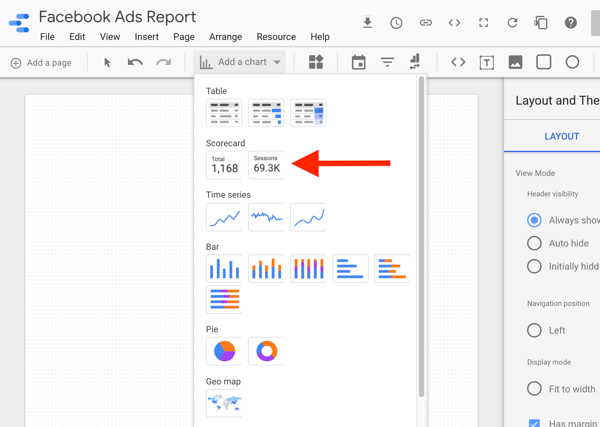Open the Add a chart dropdown
600x427 pixels.
[x=240, y=62]
